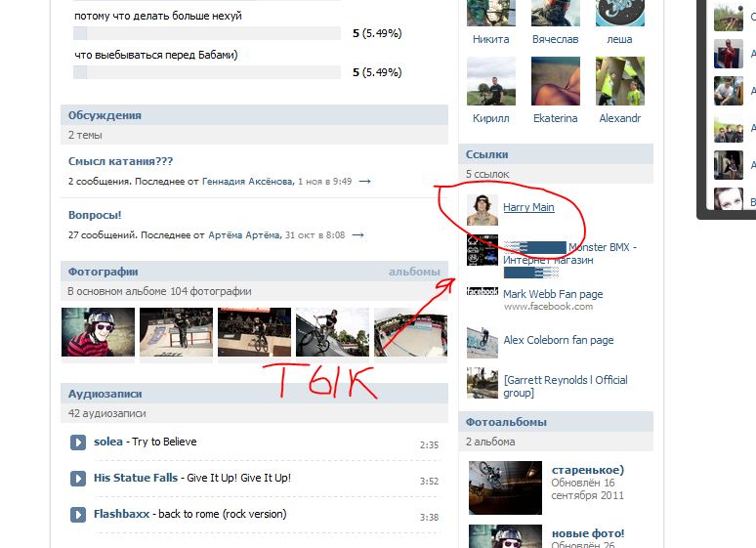The height and width of the screenshot is (548, 756).
Task: Click arrow next to Вопросы last message
Action: (x=357, y=234)
